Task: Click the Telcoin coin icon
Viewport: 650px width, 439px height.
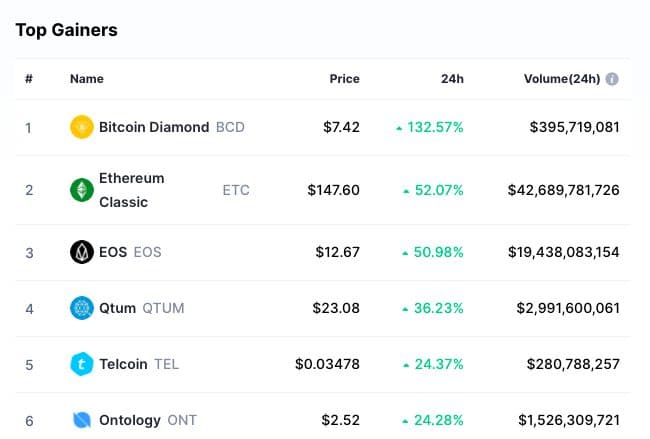Action: 82,364
